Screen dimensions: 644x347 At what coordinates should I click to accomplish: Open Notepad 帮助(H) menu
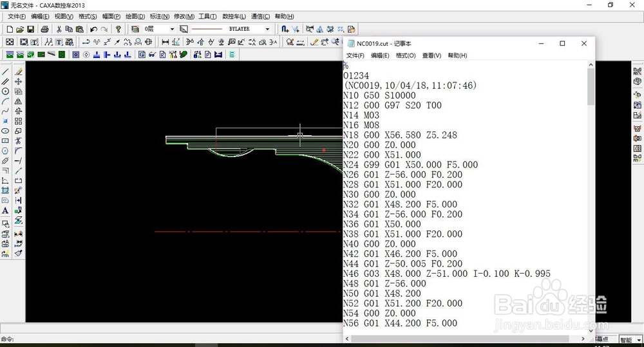tap(457, 55)
